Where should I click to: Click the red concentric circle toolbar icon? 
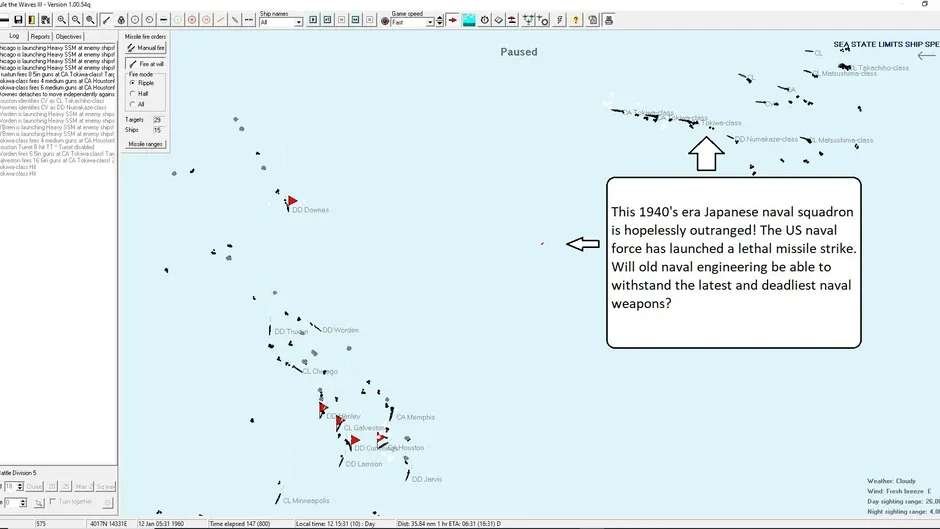(192, 20)
